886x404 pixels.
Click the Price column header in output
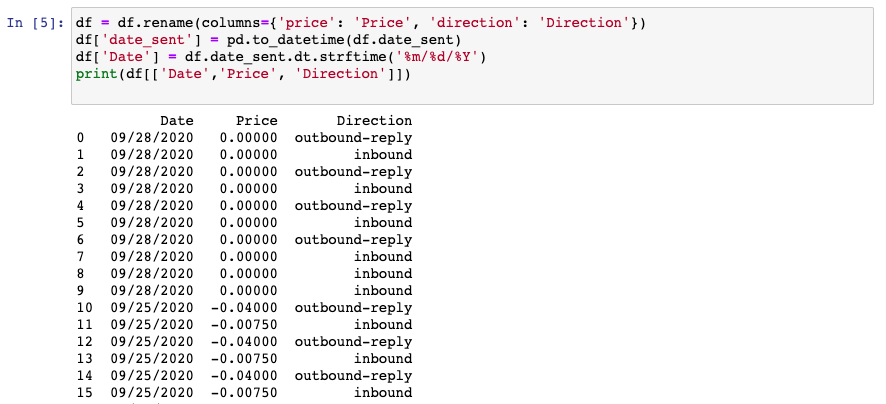pyautogui.click(x=257, y=121)
